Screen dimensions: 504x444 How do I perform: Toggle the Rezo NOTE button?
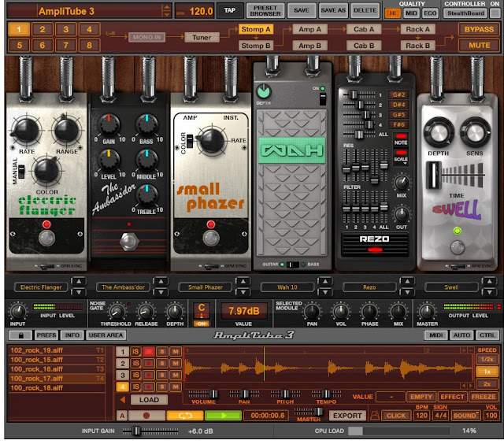click(x=401, y=139)
